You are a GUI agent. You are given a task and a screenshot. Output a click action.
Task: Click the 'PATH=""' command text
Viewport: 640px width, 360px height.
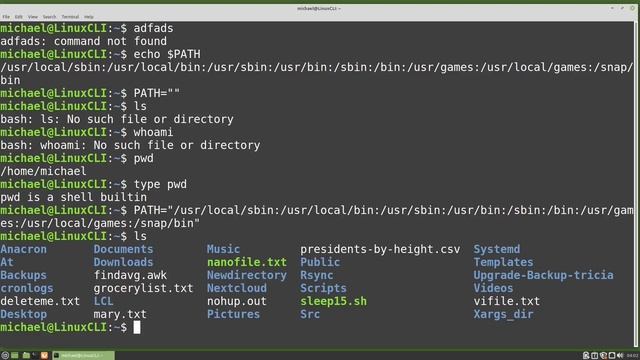pos(157,93)
